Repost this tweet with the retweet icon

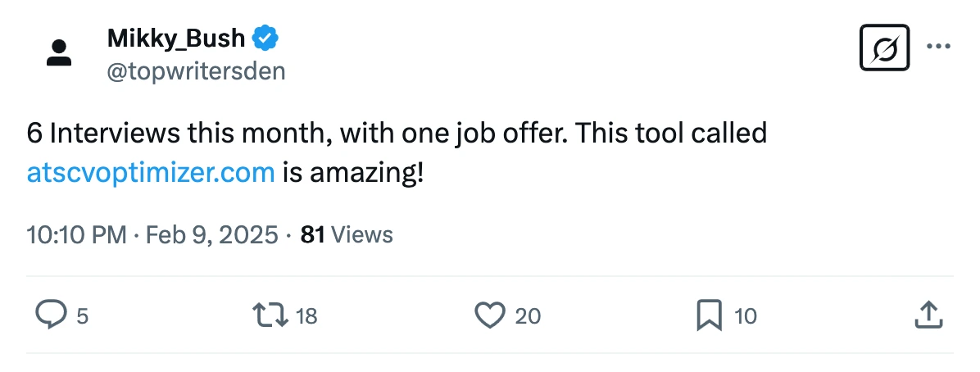(270, 315)
